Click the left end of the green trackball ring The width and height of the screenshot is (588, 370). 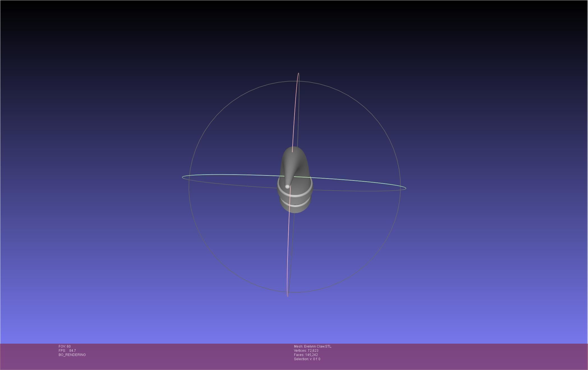[x=183, y=177]
